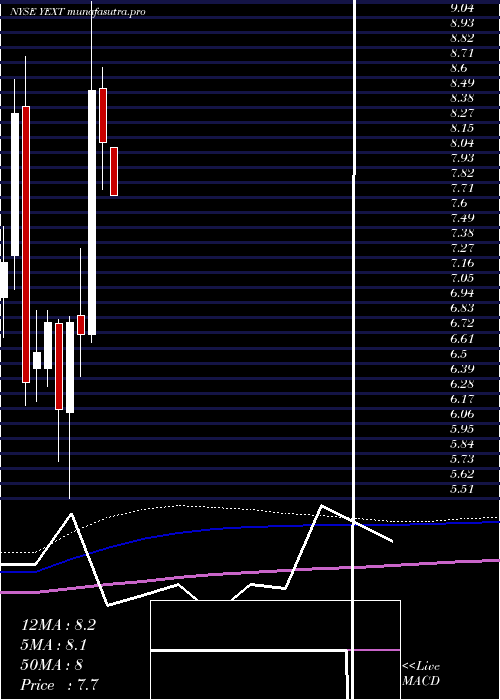Image resolution: width=500 pixels, height=700 pixels.
Task: Click the 5.84 price axis label
Action: tap(462, 443)
